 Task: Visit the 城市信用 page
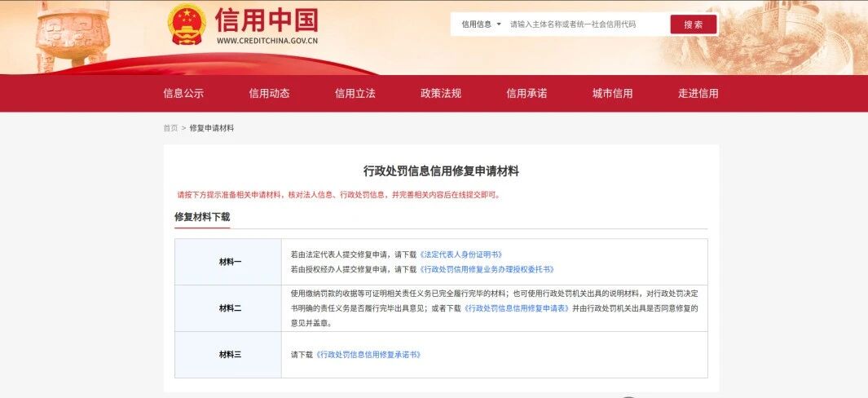(612, 93)
